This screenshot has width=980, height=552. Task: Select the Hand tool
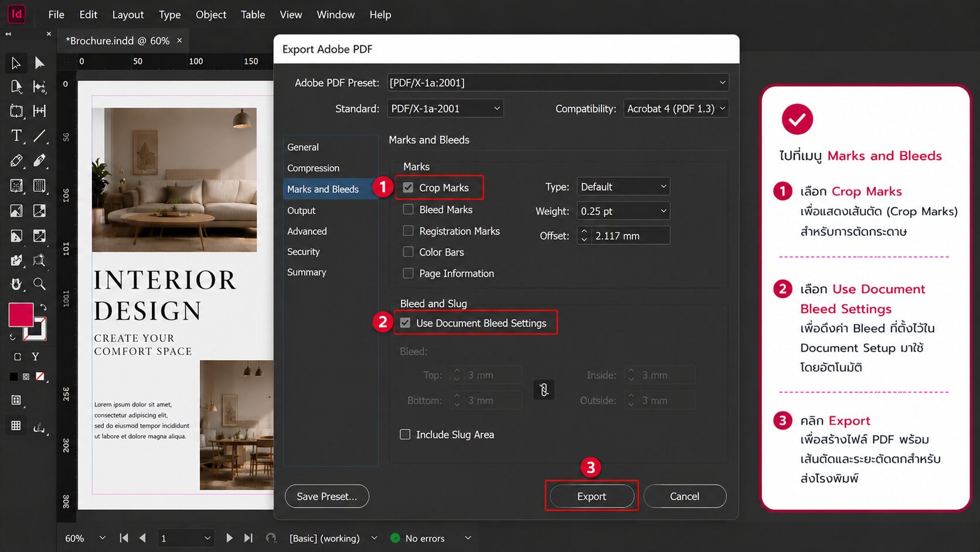pos(16,284)
